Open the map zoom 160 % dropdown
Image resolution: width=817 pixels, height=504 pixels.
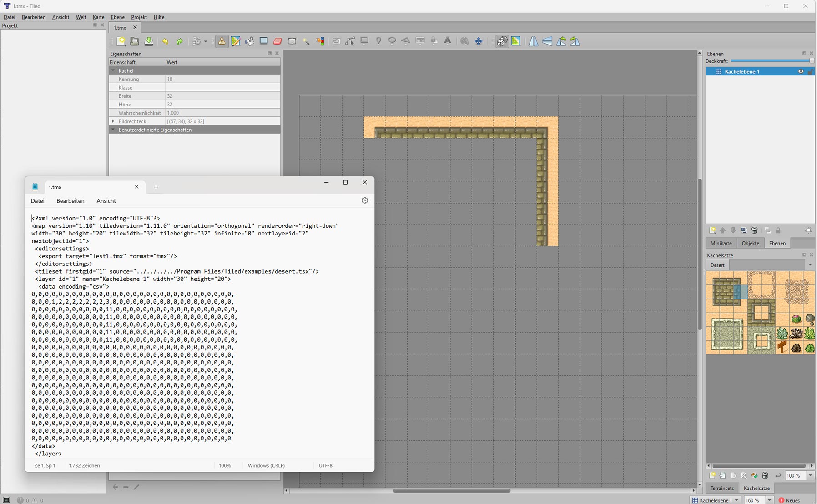coord(769,500)
